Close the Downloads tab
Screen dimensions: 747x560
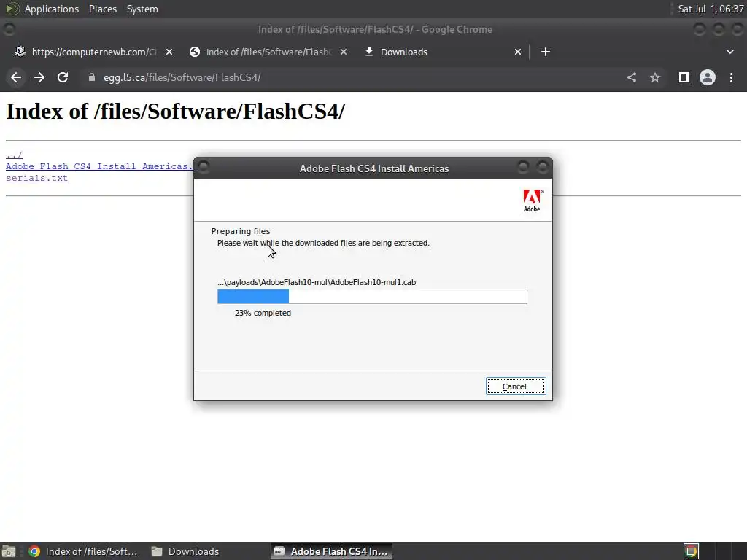tap(518, 52)
